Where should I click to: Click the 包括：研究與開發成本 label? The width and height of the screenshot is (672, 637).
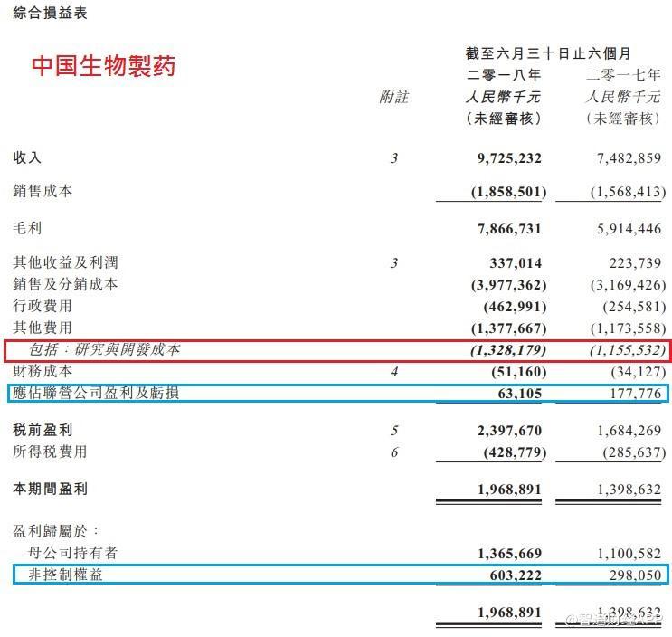104,350
